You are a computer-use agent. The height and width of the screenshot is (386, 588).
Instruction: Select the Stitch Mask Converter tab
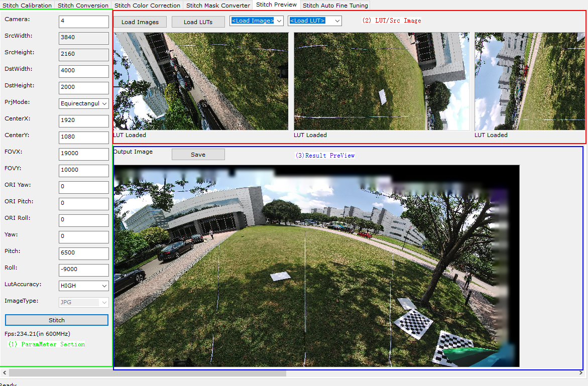click(x=218, y=6)
